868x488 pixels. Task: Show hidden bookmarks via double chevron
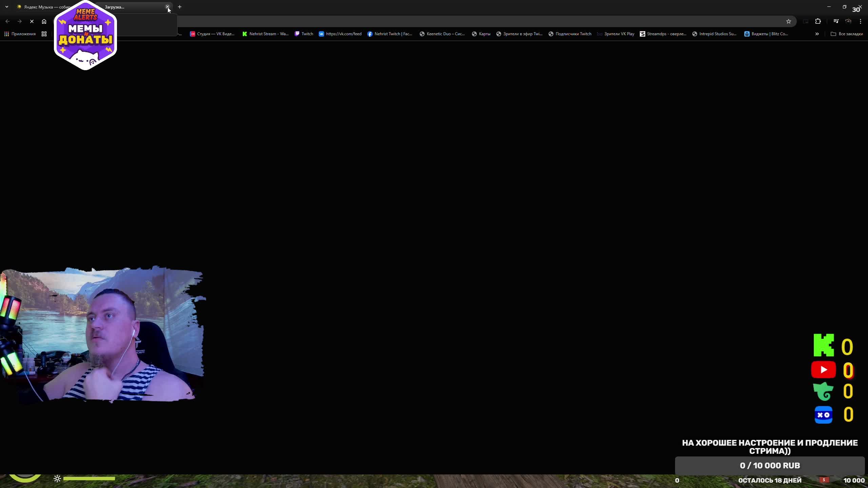click(x=817, y=34)
